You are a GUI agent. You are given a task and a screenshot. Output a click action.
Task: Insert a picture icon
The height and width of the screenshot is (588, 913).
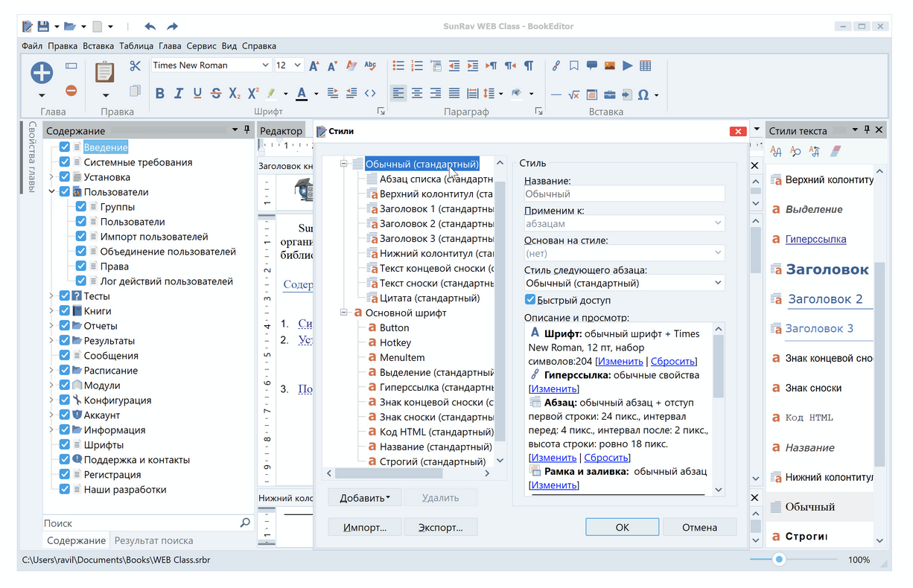(609, 65)
